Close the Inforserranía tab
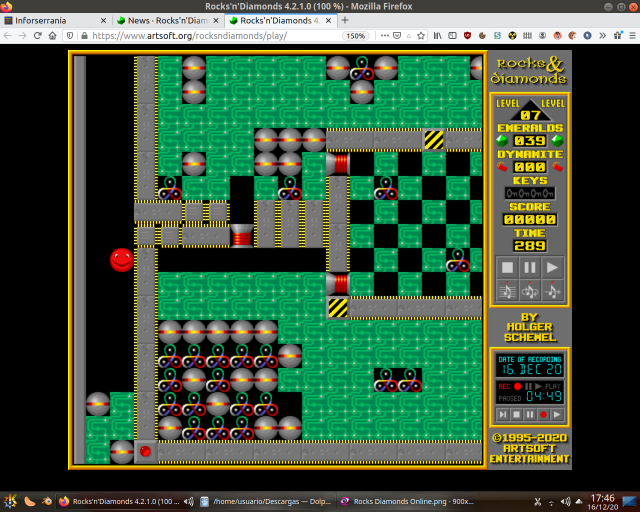 pyautogui.click(x=103, y=20)
